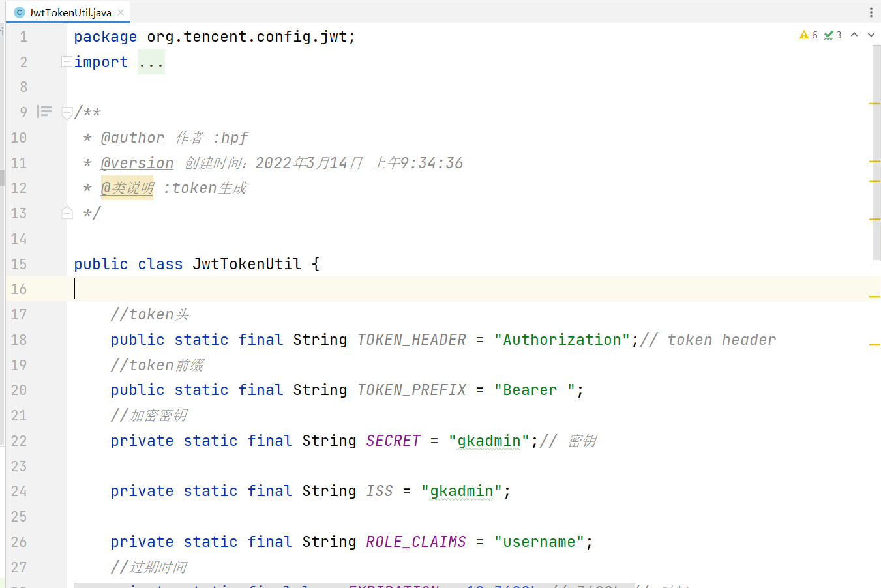Click the "Bearer " string literal
The height and width of the screenshot is (588, 881).
[535, 390]
